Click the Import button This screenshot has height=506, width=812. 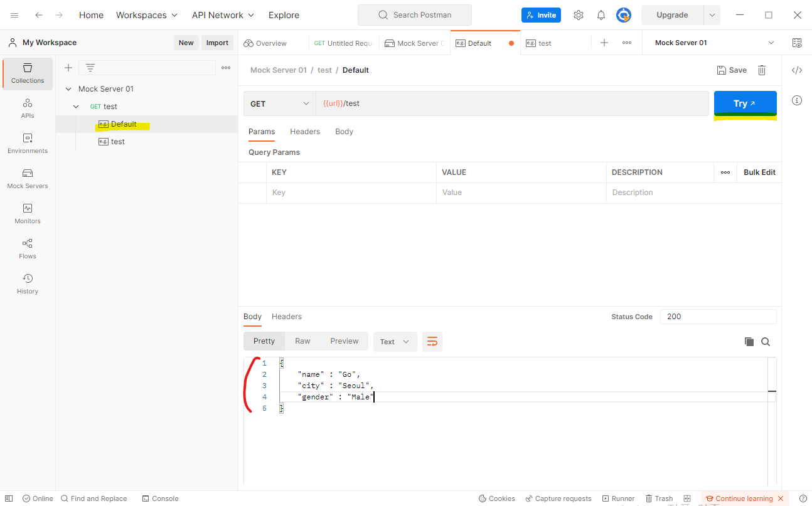(217, 43)
